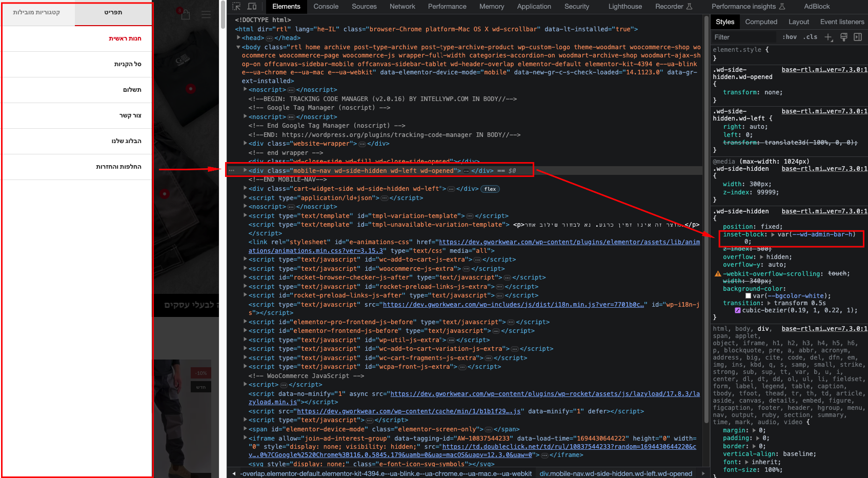This screenshot has height=478, width=868.
Task: Open the Lighthouse tab
Action: (625, 6)
